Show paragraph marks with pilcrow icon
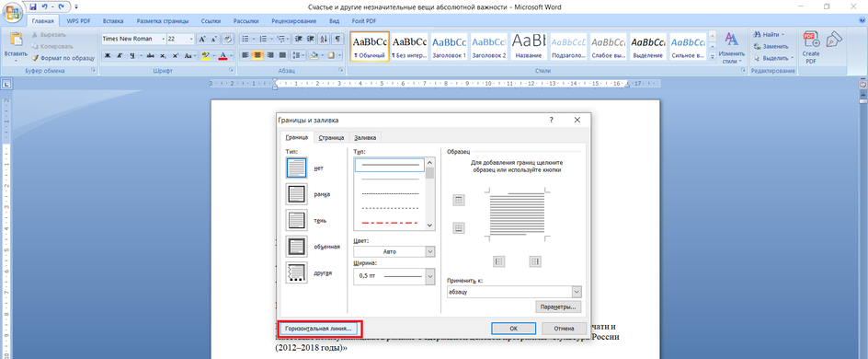 (x=337, y=40)
